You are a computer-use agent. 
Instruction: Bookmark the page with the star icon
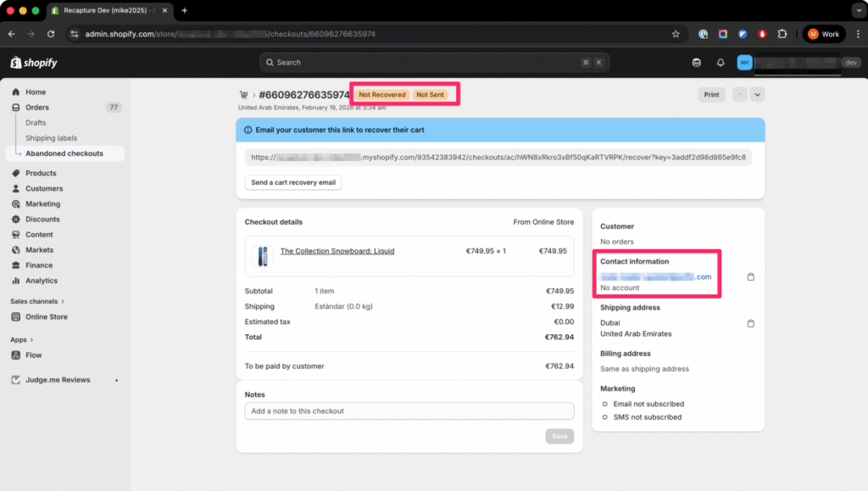[676, 34]
